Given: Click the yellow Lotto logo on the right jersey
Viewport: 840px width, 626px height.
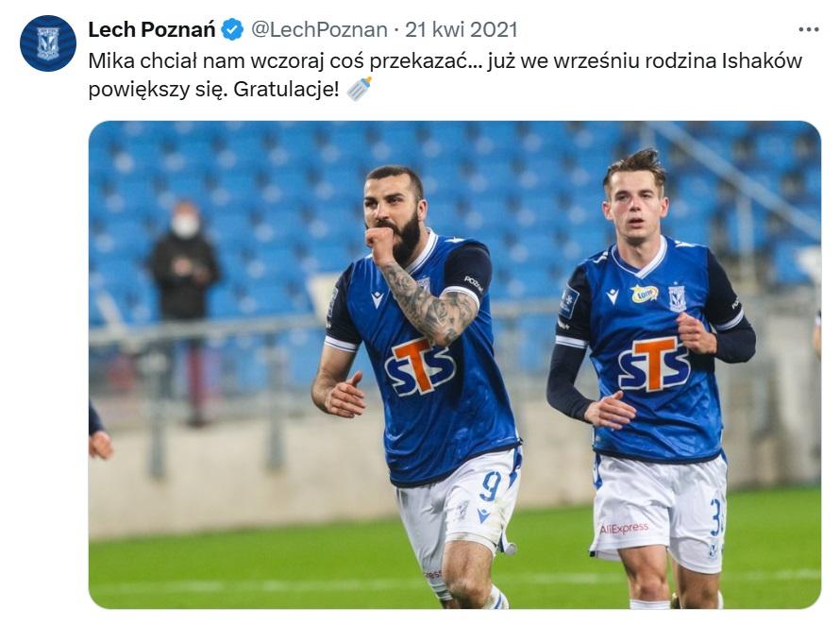Looking at the screenshot, I should (644, 294).
